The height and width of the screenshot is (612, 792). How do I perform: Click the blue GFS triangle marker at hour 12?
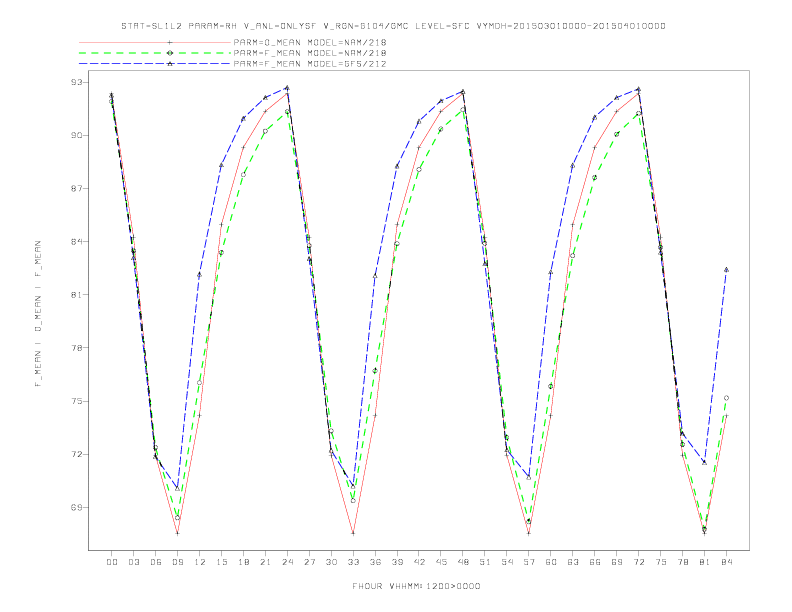(x=200, y=275)
